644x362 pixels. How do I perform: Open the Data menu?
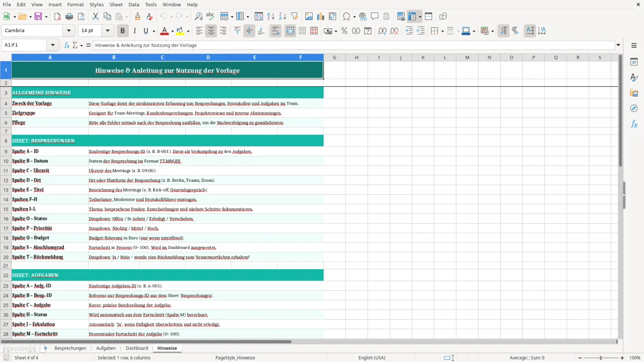(134, 4)
